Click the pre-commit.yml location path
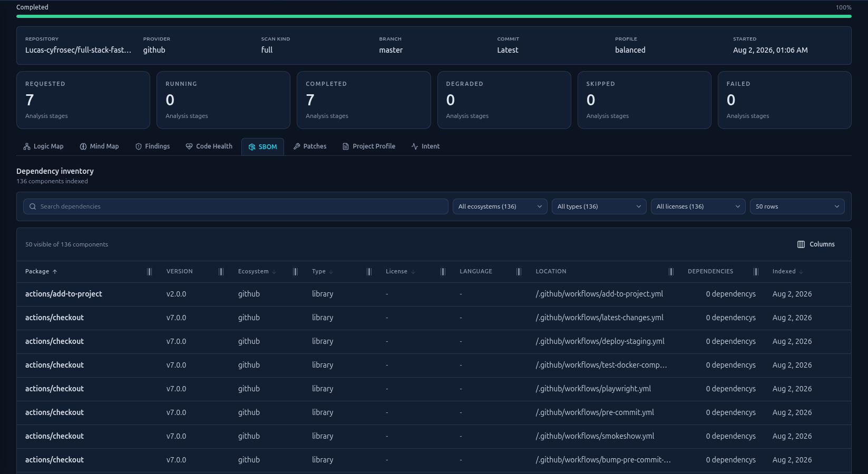868x474 pixels. tap(595, 412)
